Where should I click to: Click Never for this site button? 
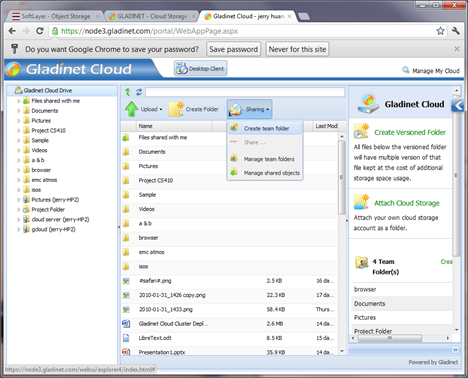(x=297, y=49)
